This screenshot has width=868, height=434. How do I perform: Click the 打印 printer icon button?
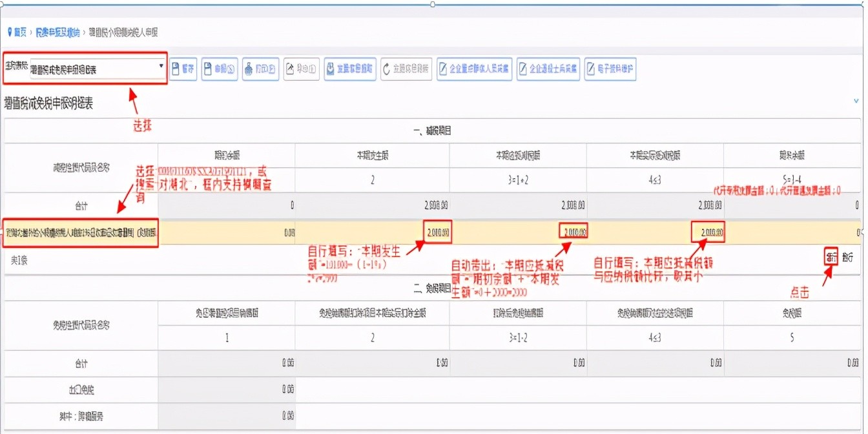260,69
